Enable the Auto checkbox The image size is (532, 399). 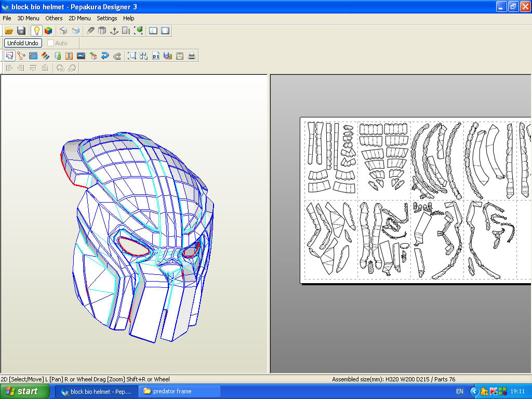click(x=50, y=43)
